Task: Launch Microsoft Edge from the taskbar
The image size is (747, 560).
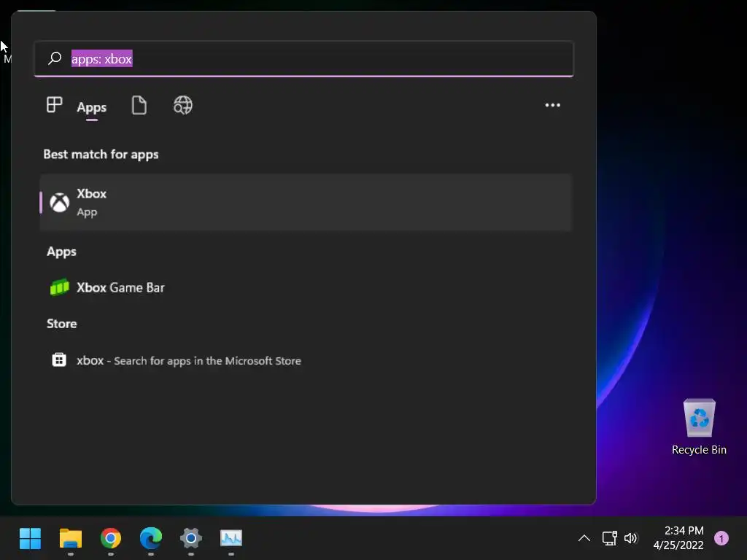Action: click(x=151, y=539)
